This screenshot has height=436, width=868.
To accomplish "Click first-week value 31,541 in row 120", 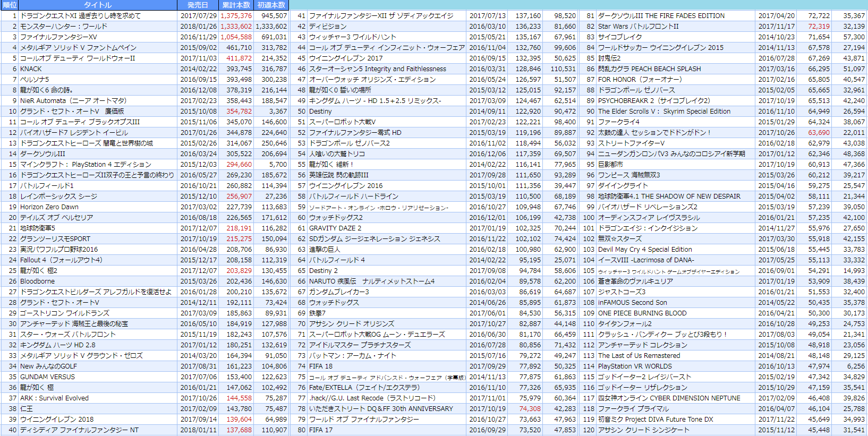I will (854, 430).
